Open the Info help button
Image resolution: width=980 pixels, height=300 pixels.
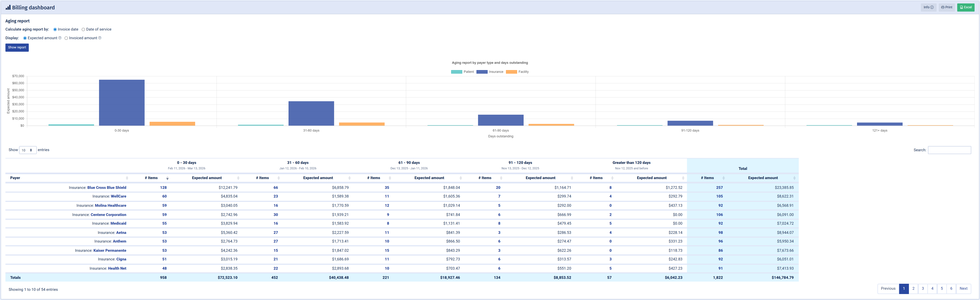(x=928, y=7)
